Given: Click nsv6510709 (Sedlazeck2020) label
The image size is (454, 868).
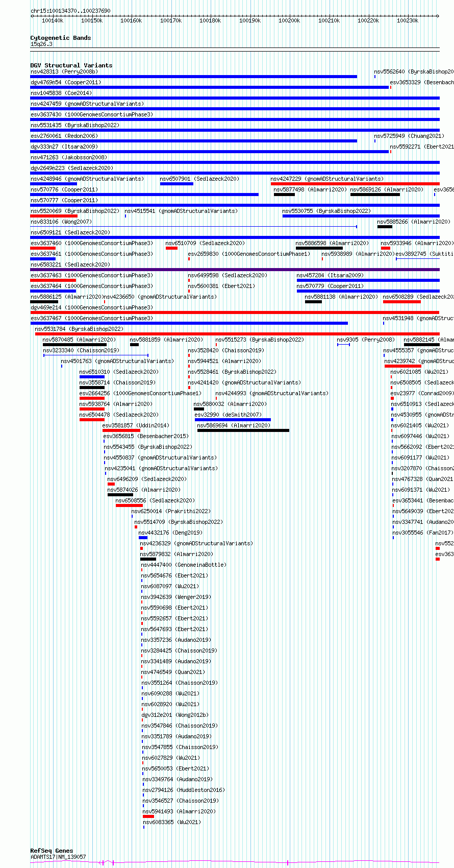Looking at the screenshot, I should pyautogui.click(x=205, y=244).
